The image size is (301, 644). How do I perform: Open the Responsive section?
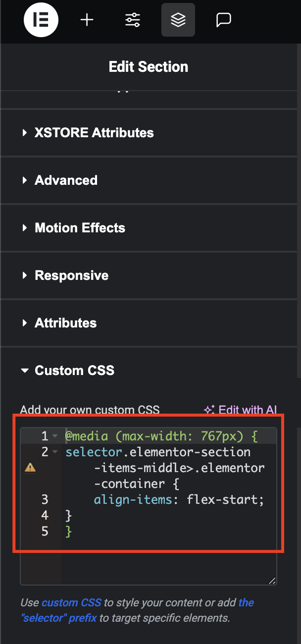(150, 275)
